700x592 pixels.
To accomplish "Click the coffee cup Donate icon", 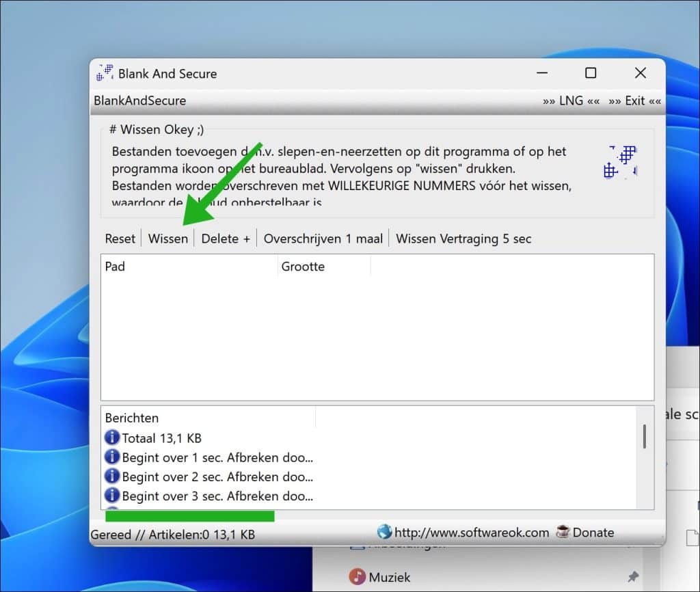I will coord(563,532).
